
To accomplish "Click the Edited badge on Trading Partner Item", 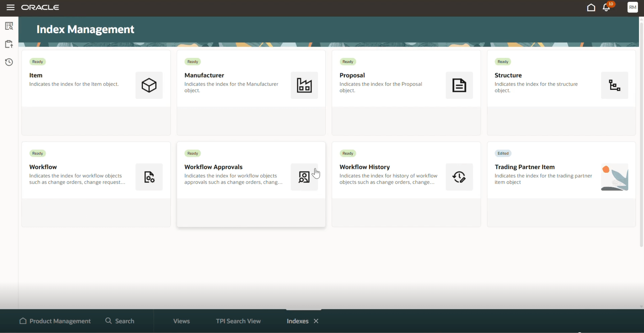I will [x=503, y=153].
